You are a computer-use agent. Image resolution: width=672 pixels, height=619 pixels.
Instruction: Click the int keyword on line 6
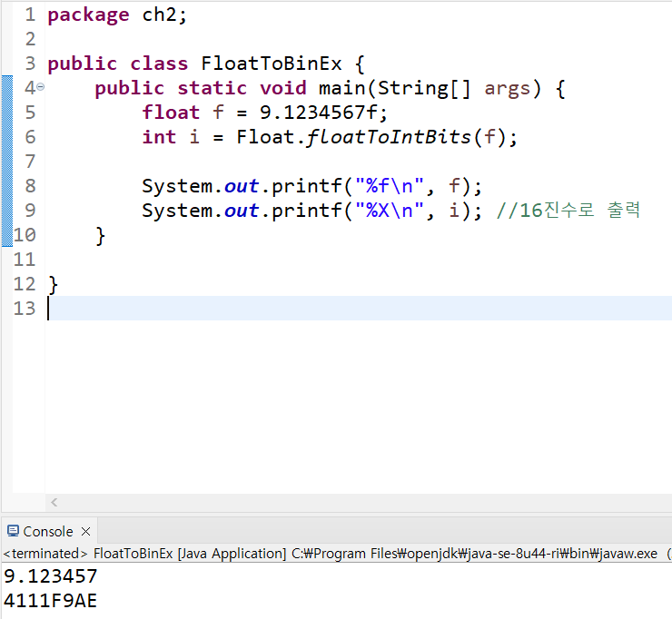(159, 137)
